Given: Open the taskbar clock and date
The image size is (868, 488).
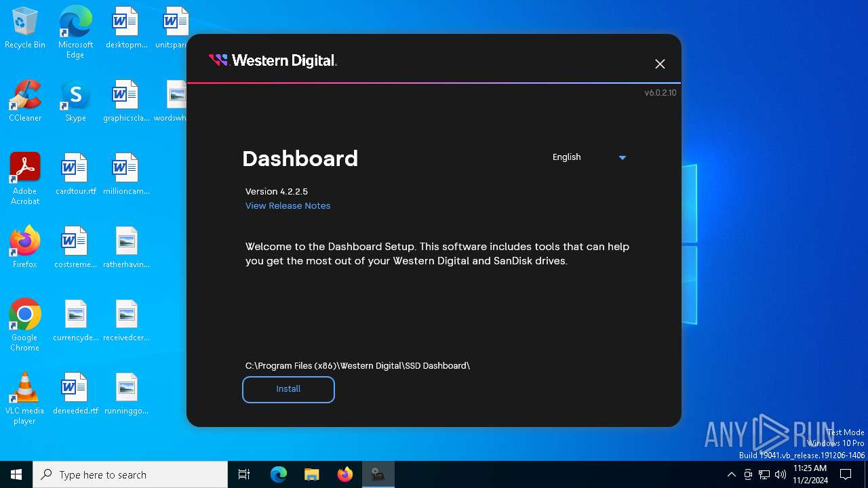Looking at the screenshot, I should tap(810, 474).
